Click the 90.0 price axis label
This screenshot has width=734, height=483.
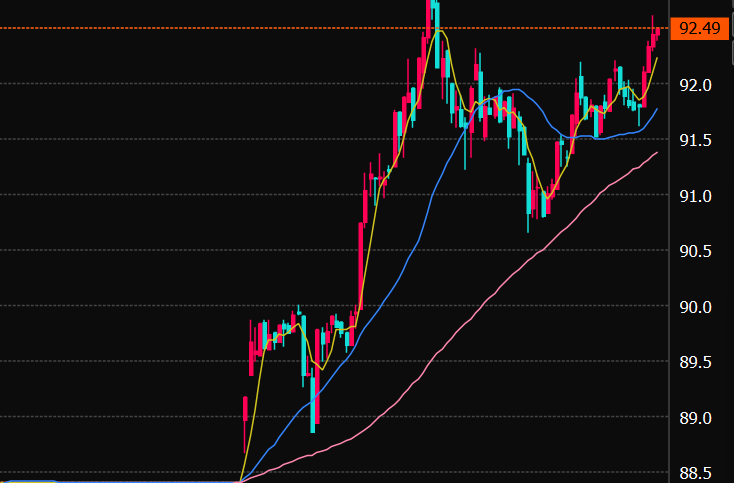(x=694, y=307)
